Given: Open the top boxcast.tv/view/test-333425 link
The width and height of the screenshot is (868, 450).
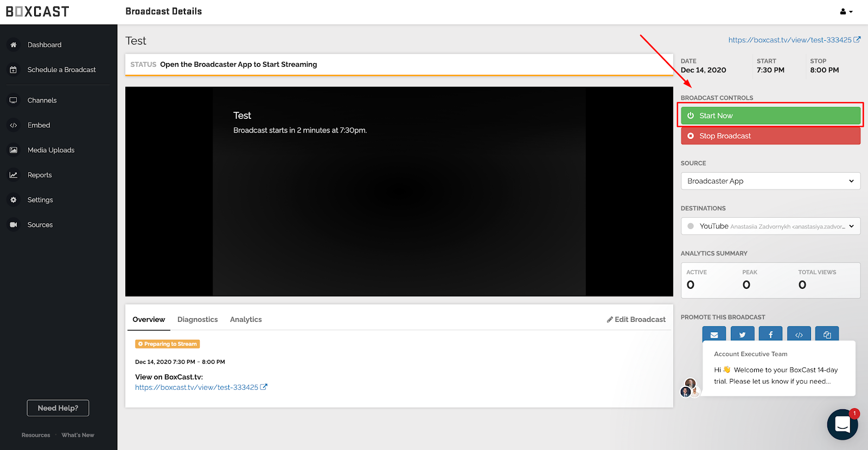Looking at the screenshot, I should click(x=790, y=40).
